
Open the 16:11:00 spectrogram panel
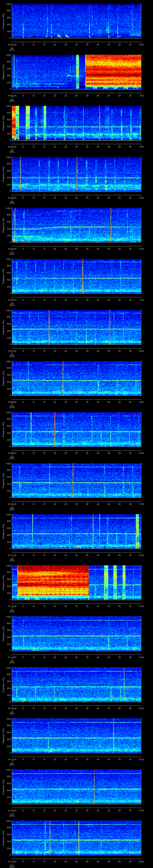(x=77, y=531)
